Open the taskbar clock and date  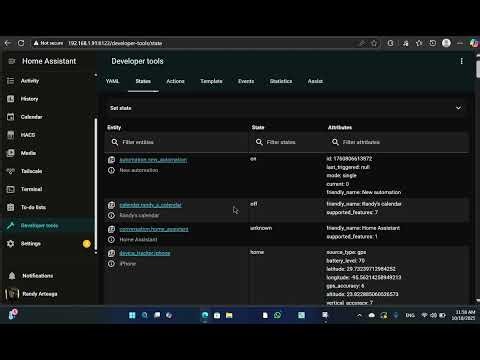tap(465, 315)
